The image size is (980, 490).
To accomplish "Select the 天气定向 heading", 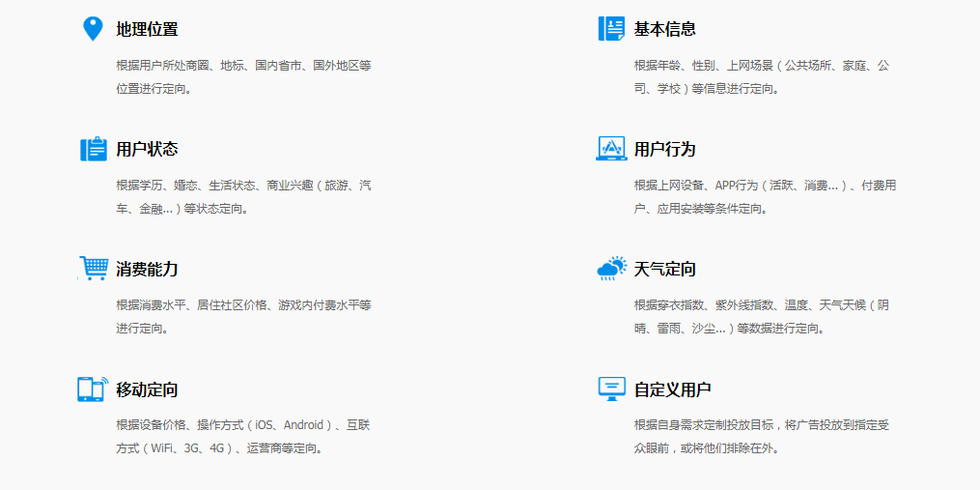I will click(665, 269).
